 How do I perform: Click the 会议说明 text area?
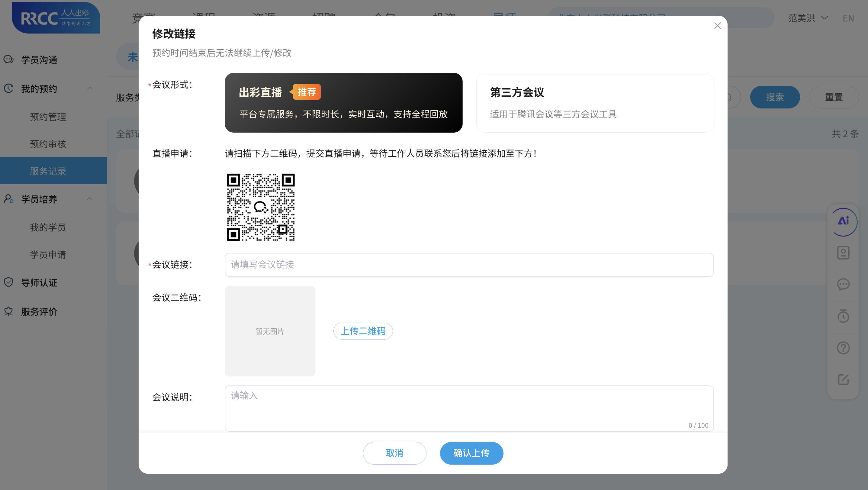click(x=469, y=408)
